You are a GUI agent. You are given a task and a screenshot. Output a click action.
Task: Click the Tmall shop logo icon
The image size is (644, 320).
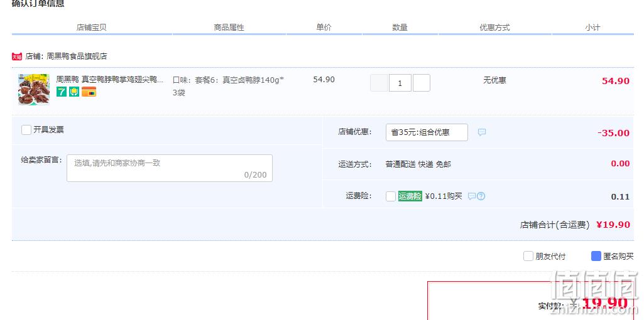[x=17, y=56]
